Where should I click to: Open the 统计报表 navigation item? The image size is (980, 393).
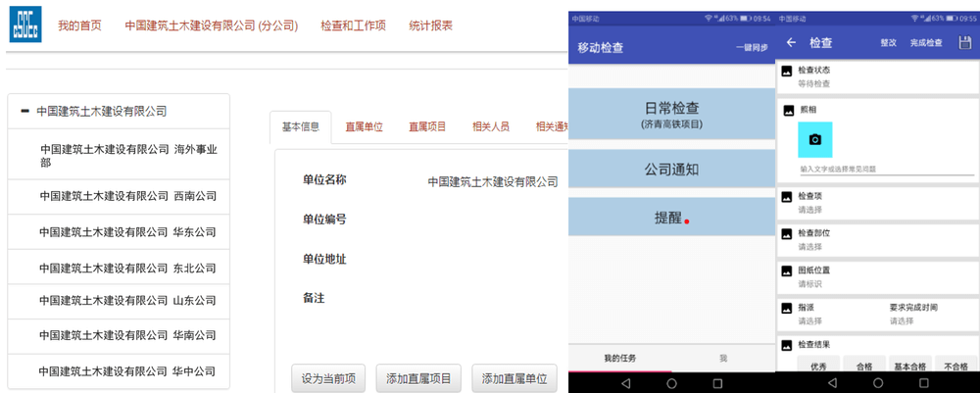430,25
